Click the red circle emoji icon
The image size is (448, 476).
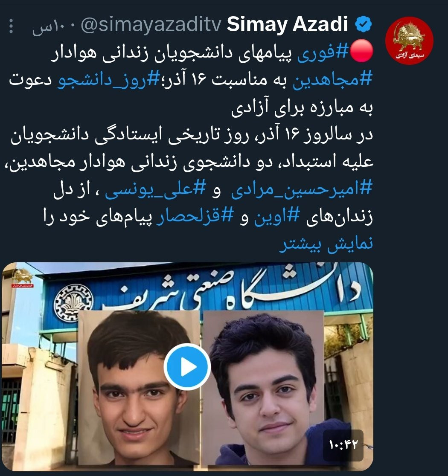tap(361, 51)
